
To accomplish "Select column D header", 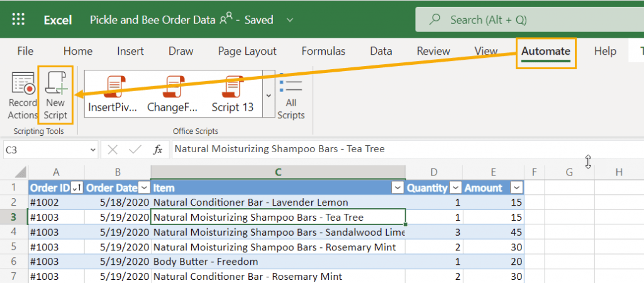I will tap(434, 172).
